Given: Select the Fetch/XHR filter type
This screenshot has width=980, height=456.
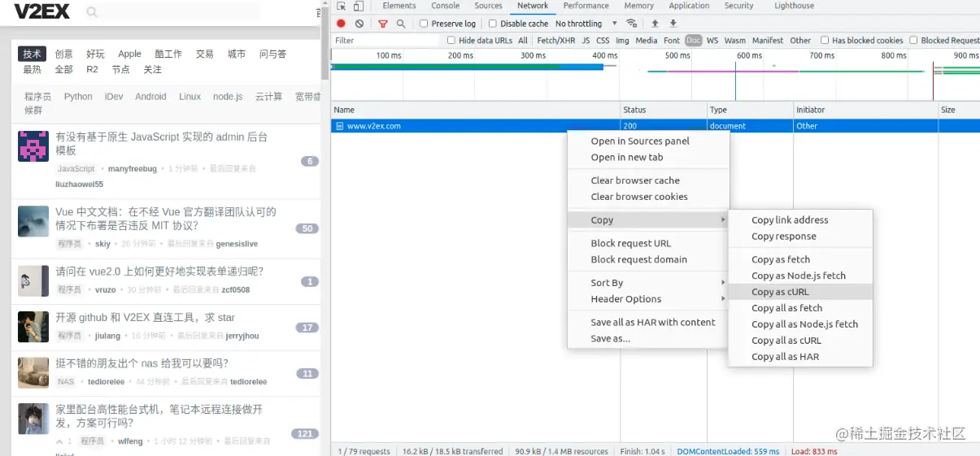Looking at the screenshot, I should (555, 40).
